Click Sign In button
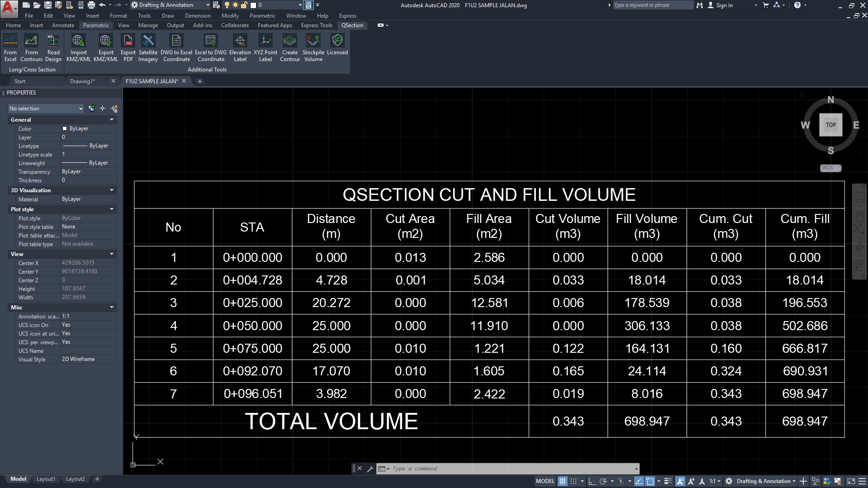 coord(720,5)
